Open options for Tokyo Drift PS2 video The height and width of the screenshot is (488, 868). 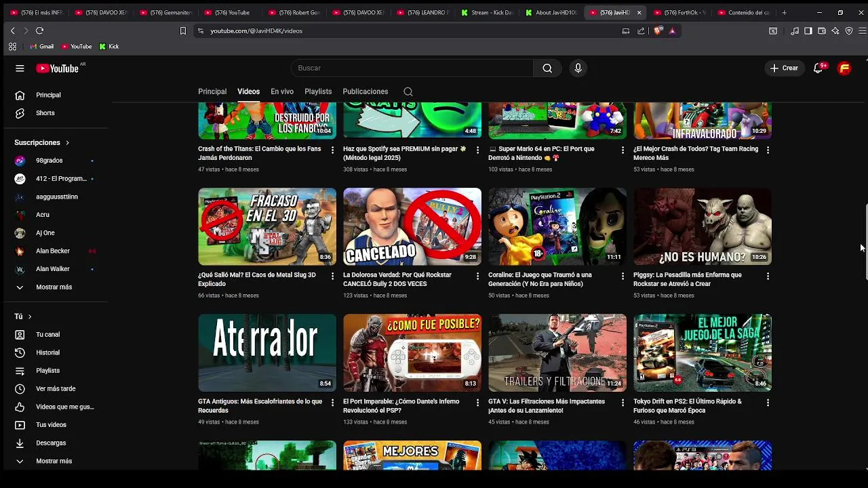pos(768,403)
